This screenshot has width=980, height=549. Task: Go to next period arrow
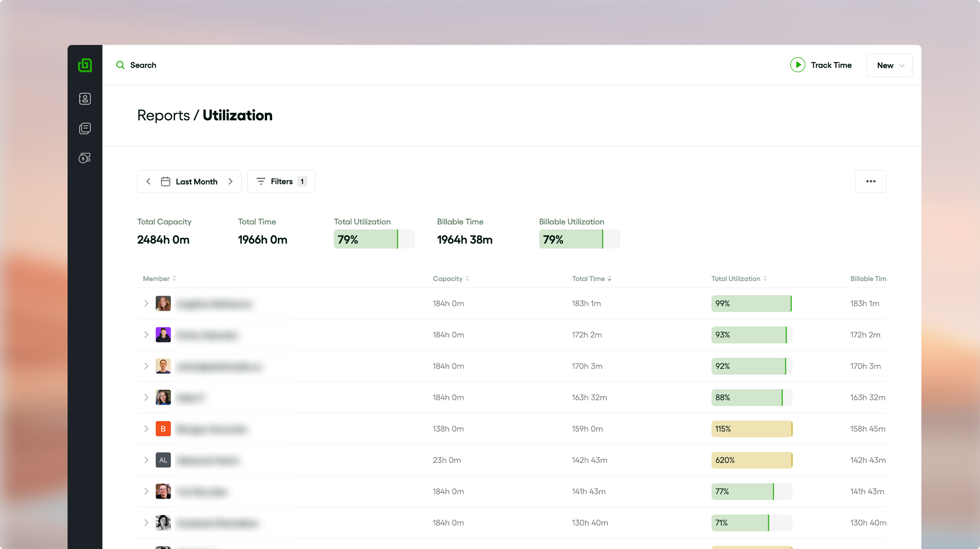(231, 182)
